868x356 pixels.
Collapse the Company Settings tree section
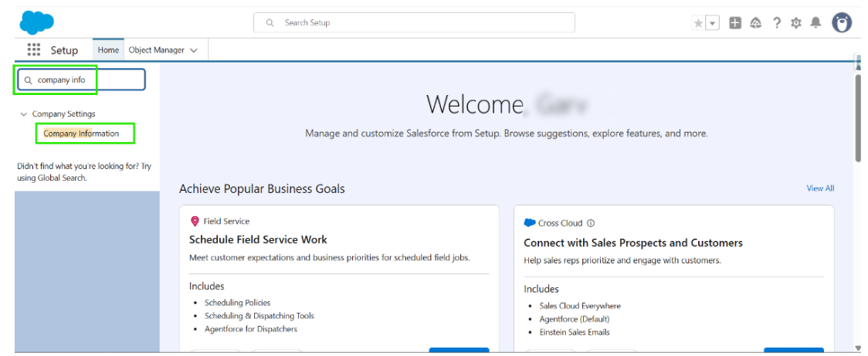click(x=23, y=114)
